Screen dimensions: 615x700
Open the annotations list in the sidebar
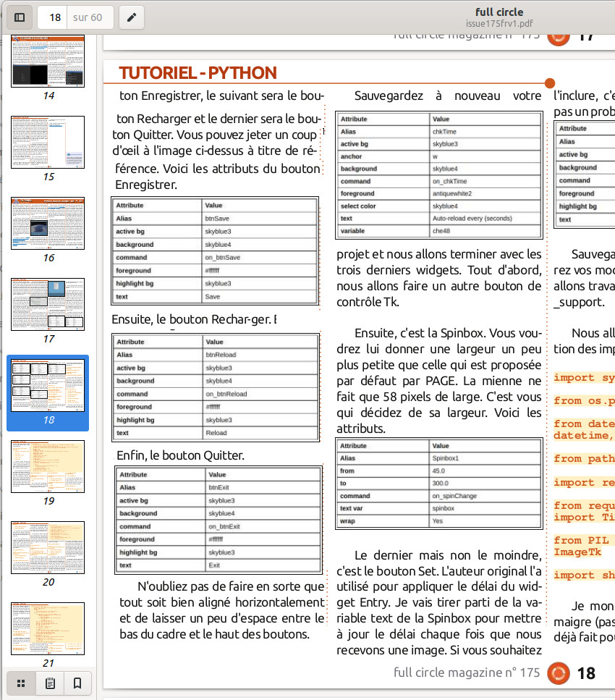pos(48,683)
